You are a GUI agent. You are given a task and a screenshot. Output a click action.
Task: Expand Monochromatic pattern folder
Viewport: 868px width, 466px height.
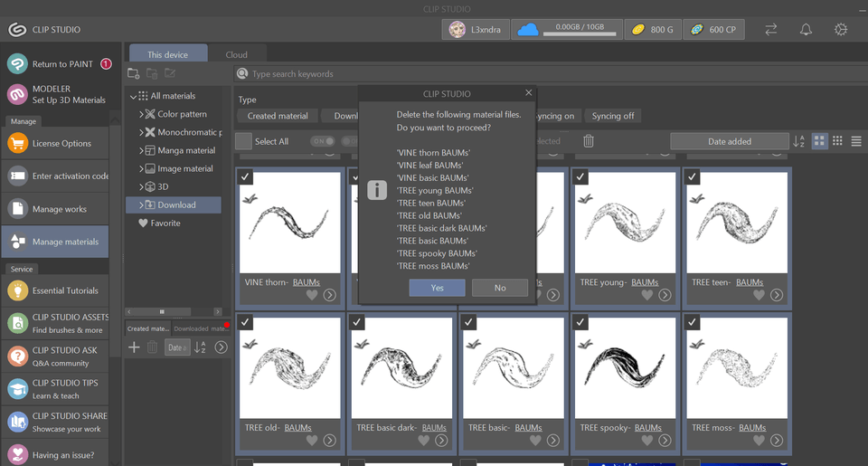[x=141, y=132]
